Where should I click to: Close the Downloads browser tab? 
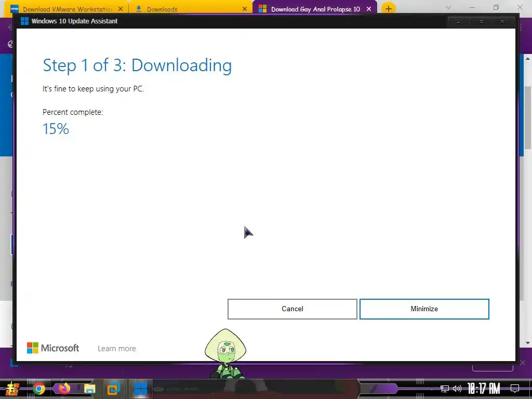coord(245,9)
